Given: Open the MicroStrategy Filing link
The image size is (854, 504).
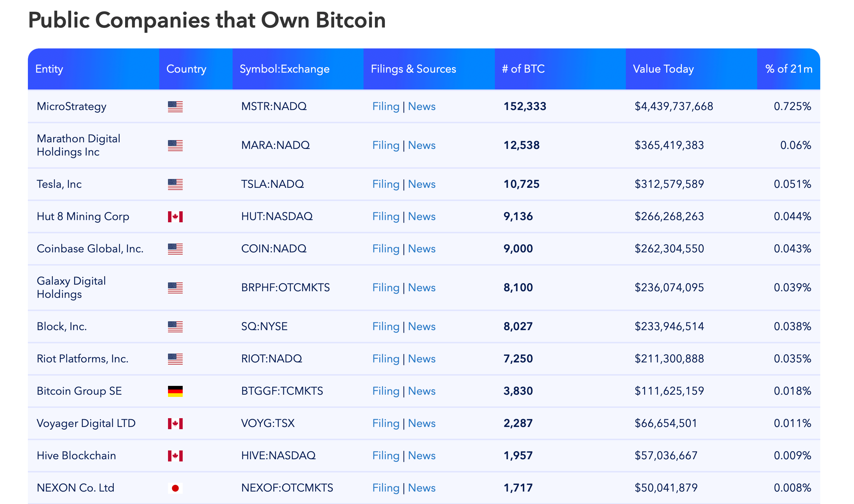Looking at the screenshot, I should point(386,106).
